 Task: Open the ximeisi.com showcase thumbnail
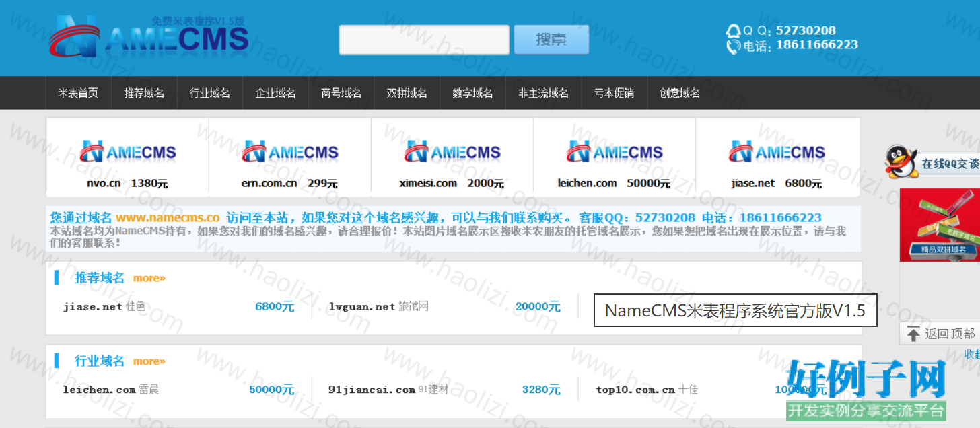tap(452, 152)
